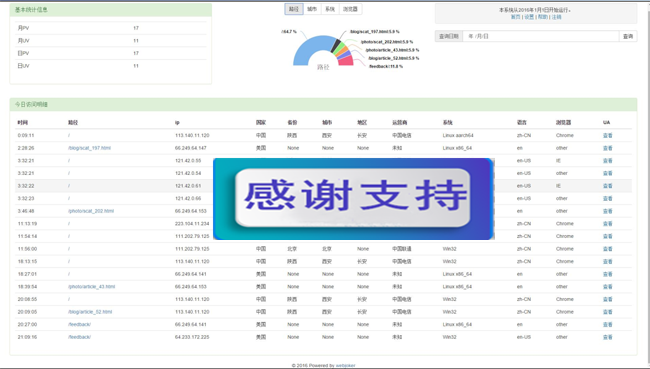The width and height of the screenshot is (650, 369).
Task: Select the 18:27:01 time cell
Action: (27, 274)
